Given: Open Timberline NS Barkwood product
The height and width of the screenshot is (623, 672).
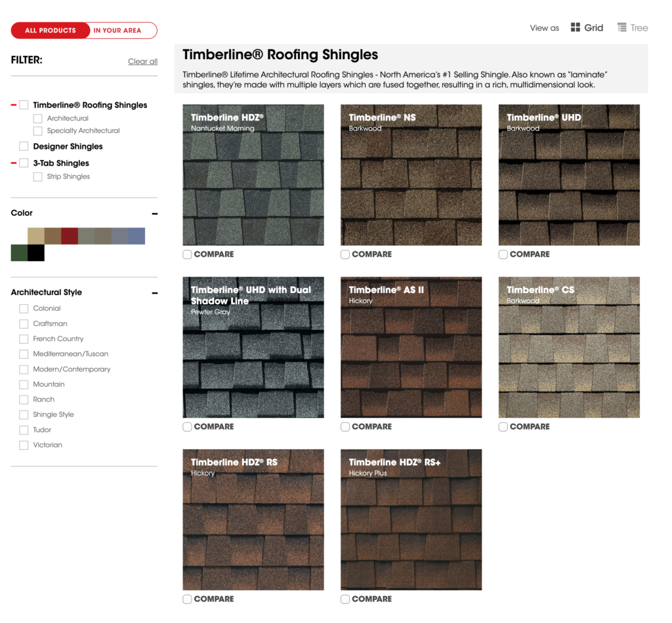Looking at the screenshot, I should click(x=411, y=175).
